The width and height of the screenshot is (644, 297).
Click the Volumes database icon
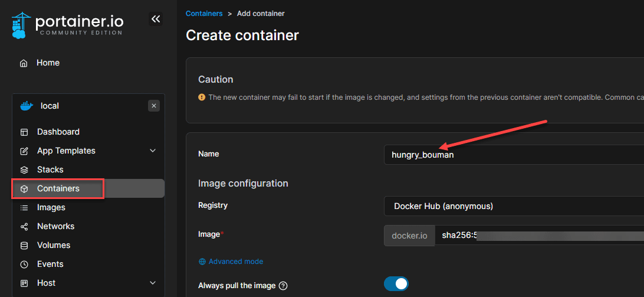[24, 246]
